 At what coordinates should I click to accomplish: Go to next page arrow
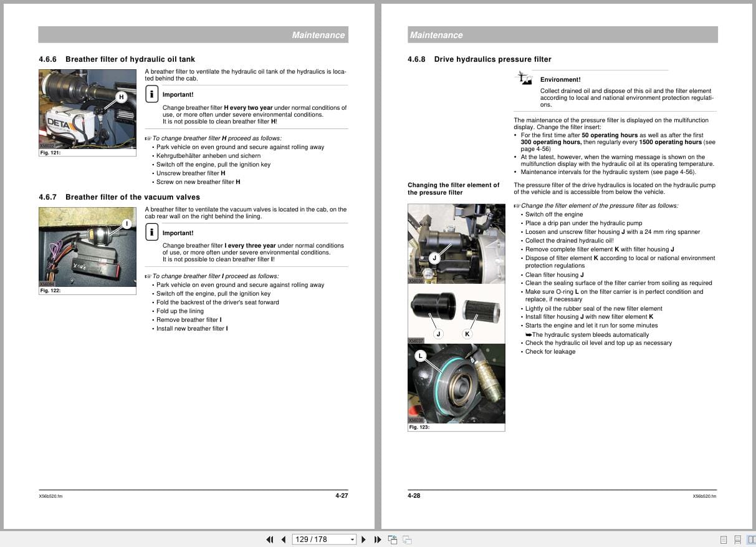coord(364,540)
